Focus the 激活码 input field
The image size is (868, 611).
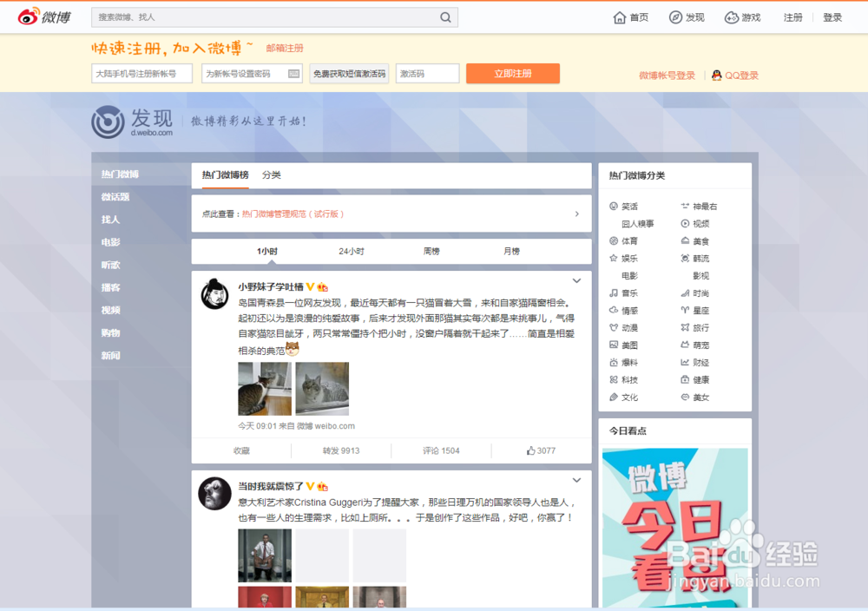(x=427, y=74)
